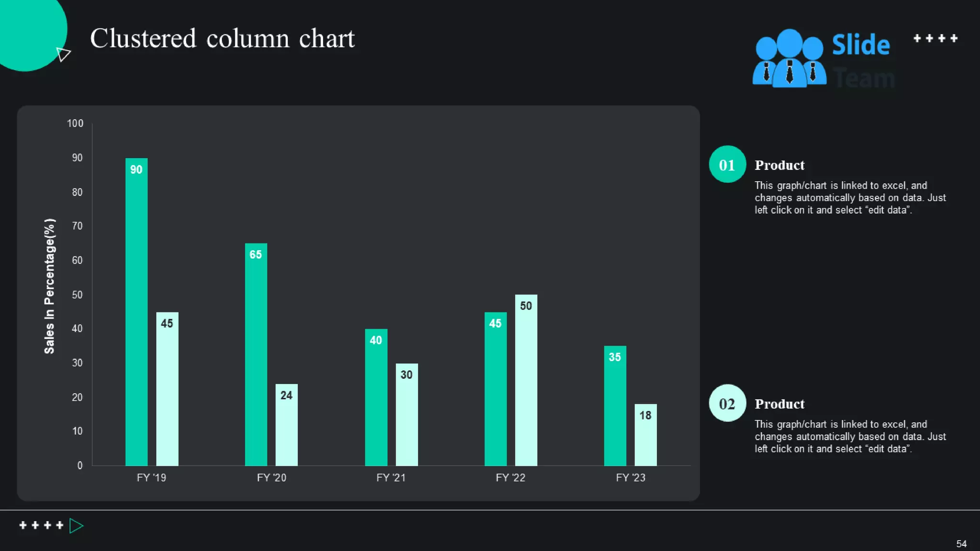Click the white outlined triangle near the title
Image resolution: width=980 pixels, height=551 pixels.
point(63,54)
